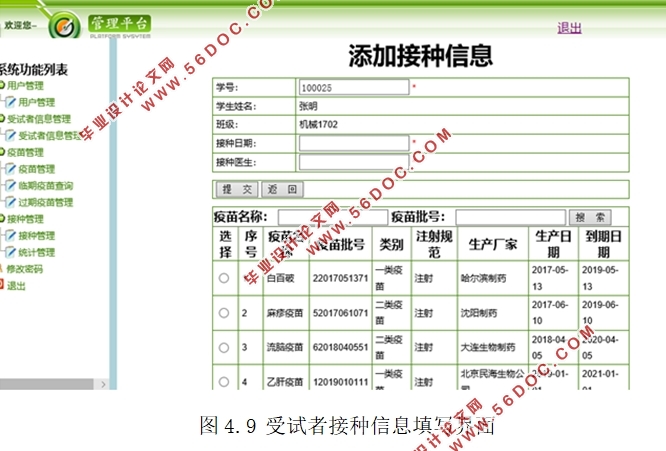This screenshot has width=666, height=451.
Task: Click the pencil icon beside 接种管理 sub-item
Action: [10, 236]
